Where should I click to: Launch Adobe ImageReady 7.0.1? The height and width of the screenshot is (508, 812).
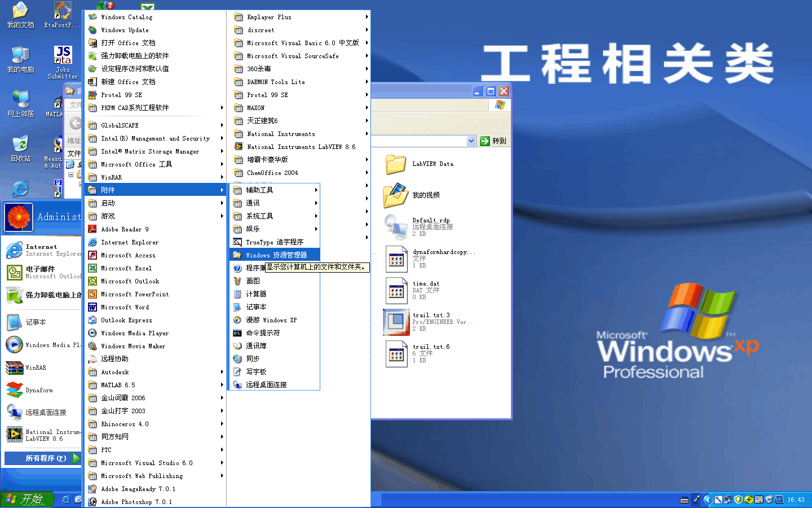pos(156,489)
